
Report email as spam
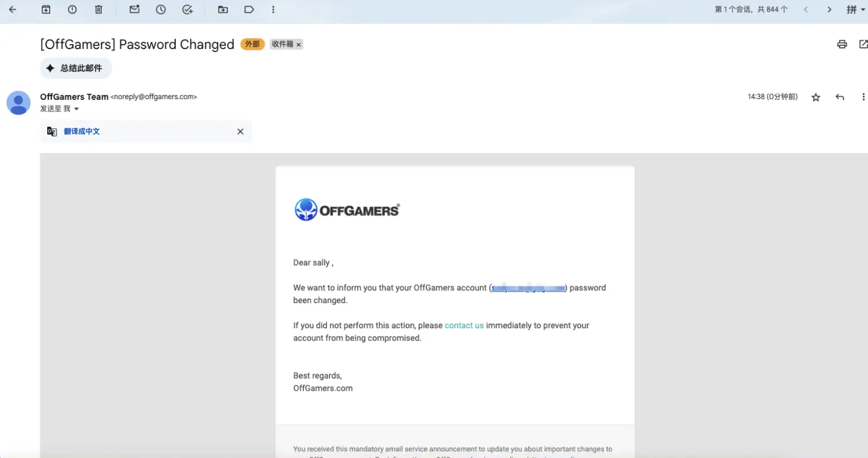coord(72,10)
